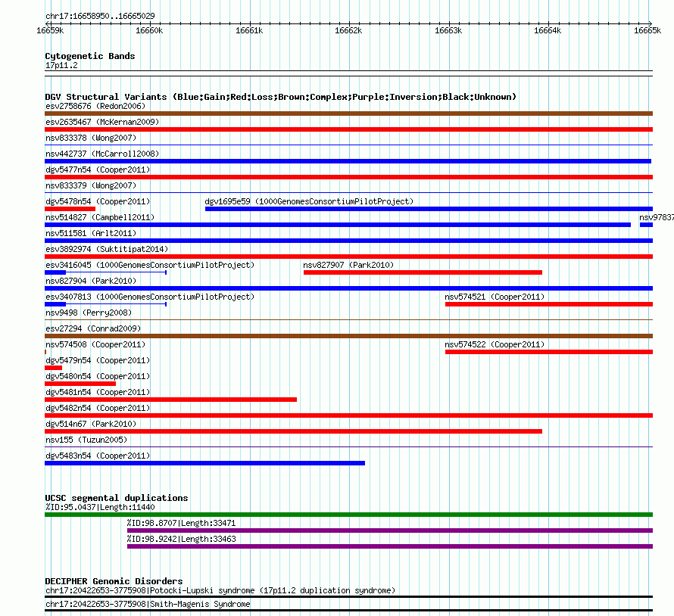Select the esv27294 (Conrad2009) label
This screenshot has width=674, height=616.
point(93,328)
